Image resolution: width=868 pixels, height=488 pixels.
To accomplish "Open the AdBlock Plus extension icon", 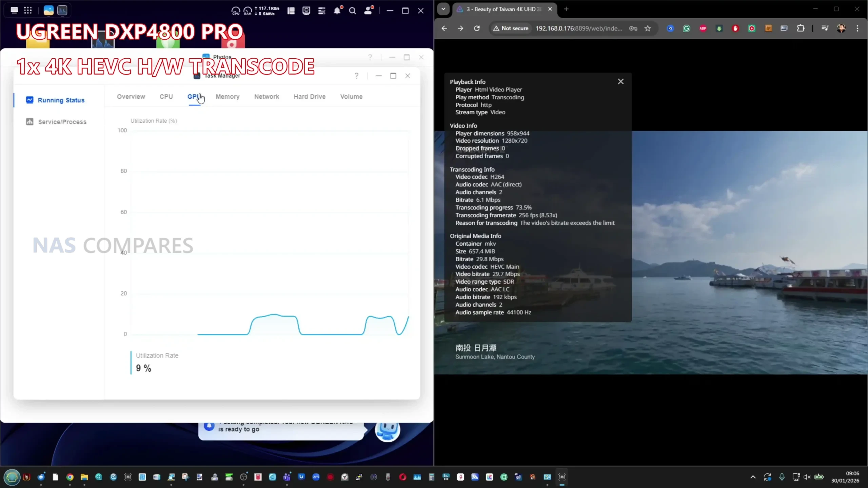I will coord(703,28).
